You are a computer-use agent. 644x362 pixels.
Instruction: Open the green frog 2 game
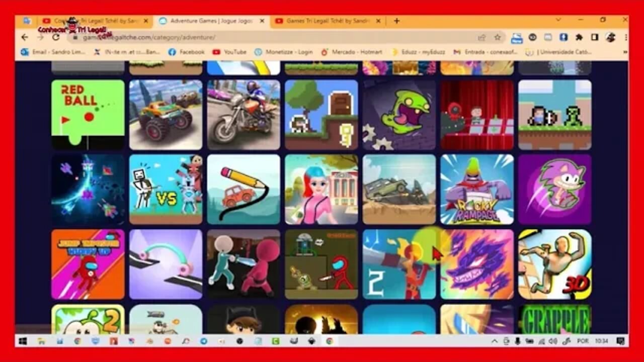pyautogui.click(x=88, y=319)
